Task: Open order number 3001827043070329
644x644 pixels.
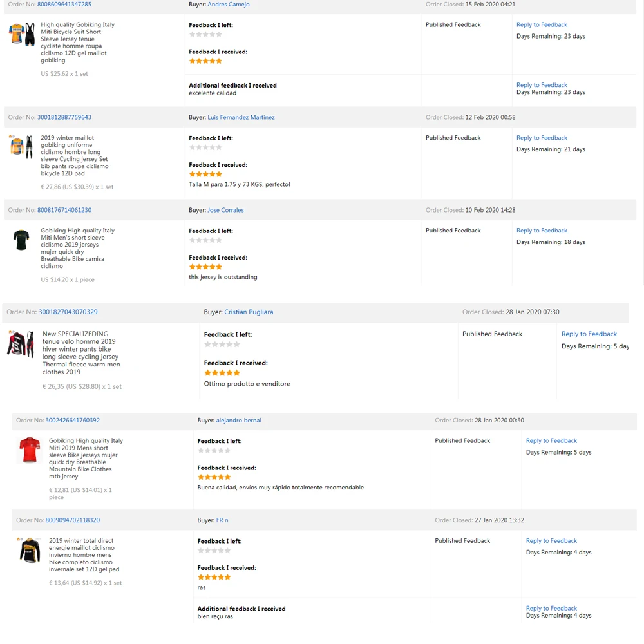Action: (x=68, y=312)
